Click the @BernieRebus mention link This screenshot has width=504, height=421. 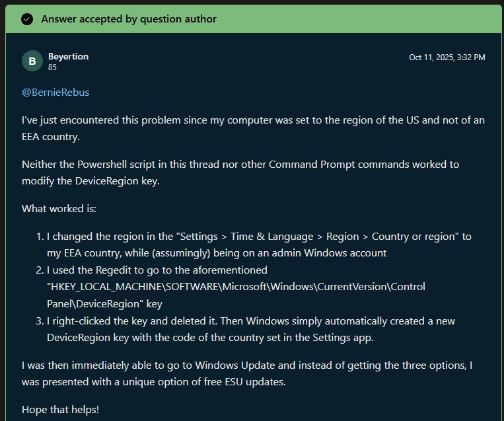click(55, 93)
